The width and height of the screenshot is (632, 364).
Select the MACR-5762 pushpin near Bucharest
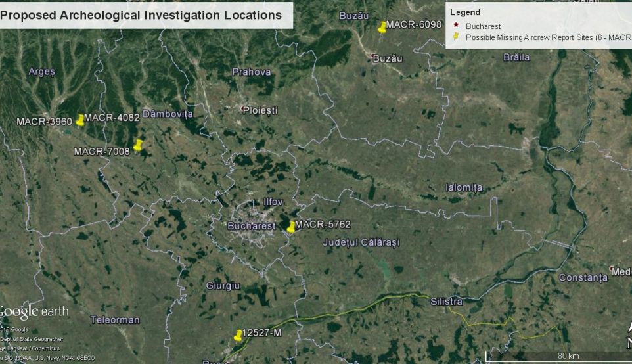click(x=291, y=227)
